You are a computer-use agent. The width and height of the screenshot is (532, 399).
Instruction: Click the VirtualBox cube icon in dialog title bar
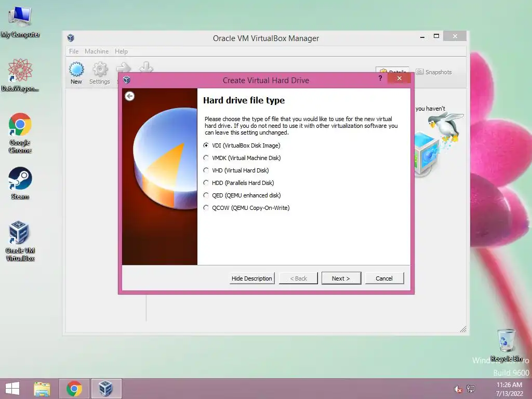tap(127, 80)
